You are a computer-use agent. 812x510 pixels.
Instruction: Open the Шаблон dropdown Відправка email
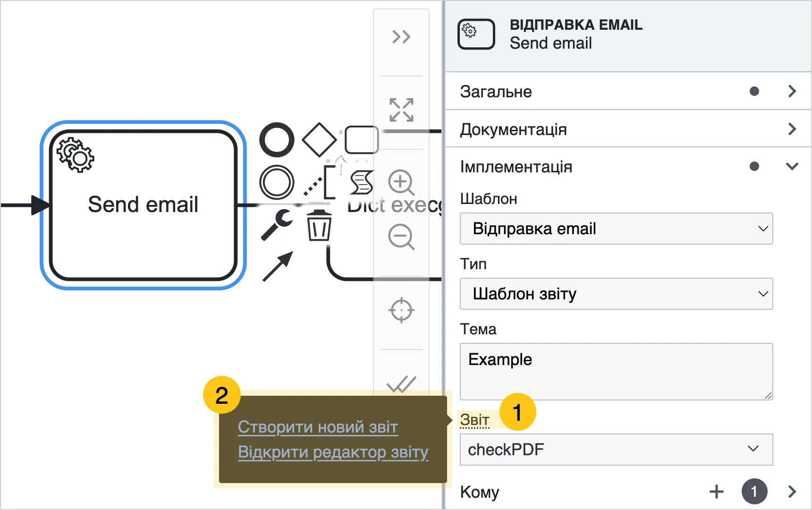[x=617, y=229]
